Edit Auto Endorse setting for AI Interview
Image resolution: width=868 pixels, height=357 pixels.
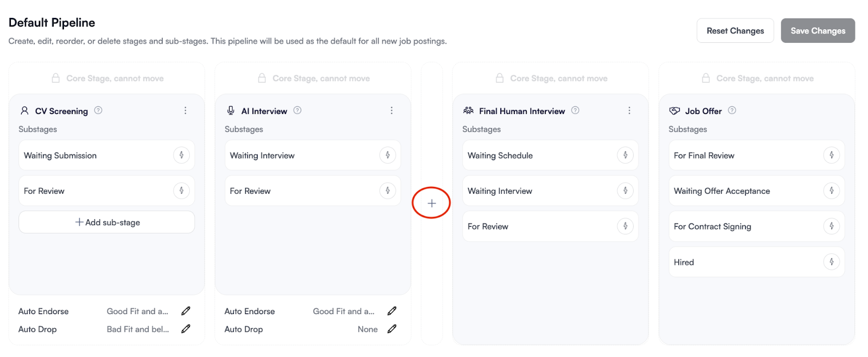392,311
